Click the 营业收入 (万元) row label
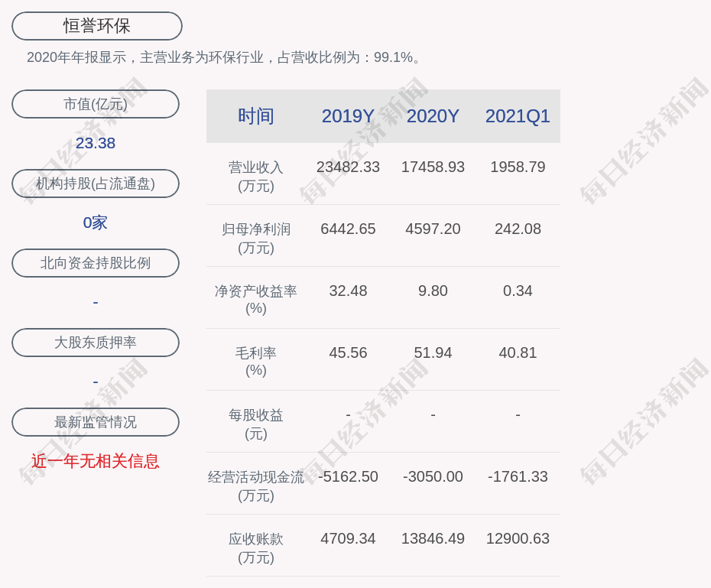 (x=256, y=177)
